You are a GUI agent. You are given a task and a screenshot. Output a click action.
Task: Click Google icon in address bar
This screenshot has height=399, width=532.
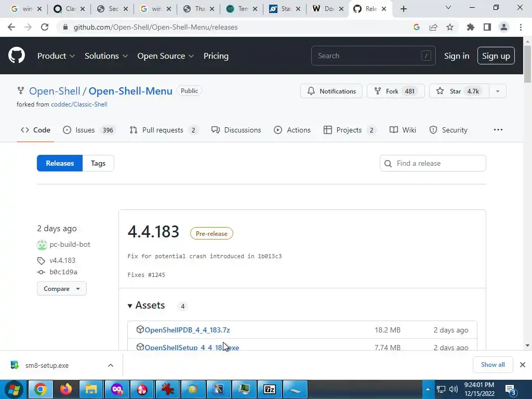[x=417, y=27]
